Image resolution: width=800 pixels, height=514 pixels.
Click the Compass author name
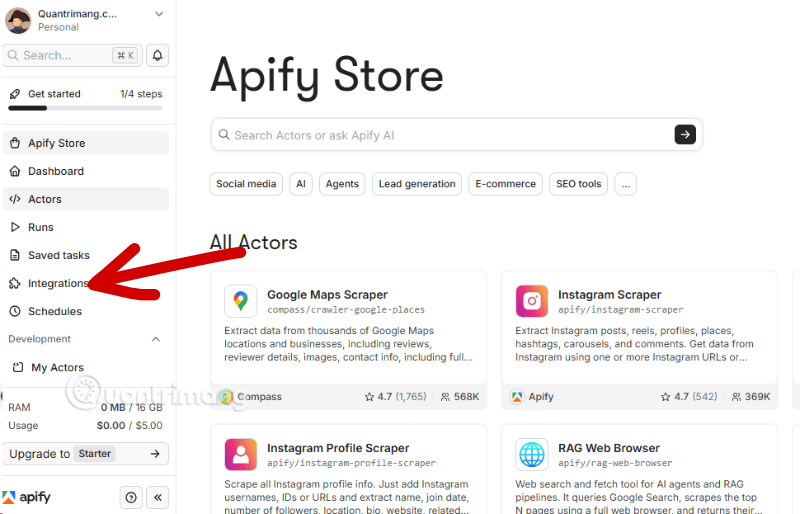tap(259, 397)
